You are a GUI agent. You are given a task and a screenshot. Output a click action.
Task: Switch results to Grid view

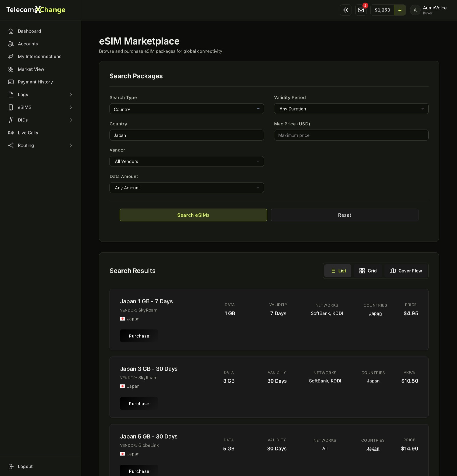368,271
